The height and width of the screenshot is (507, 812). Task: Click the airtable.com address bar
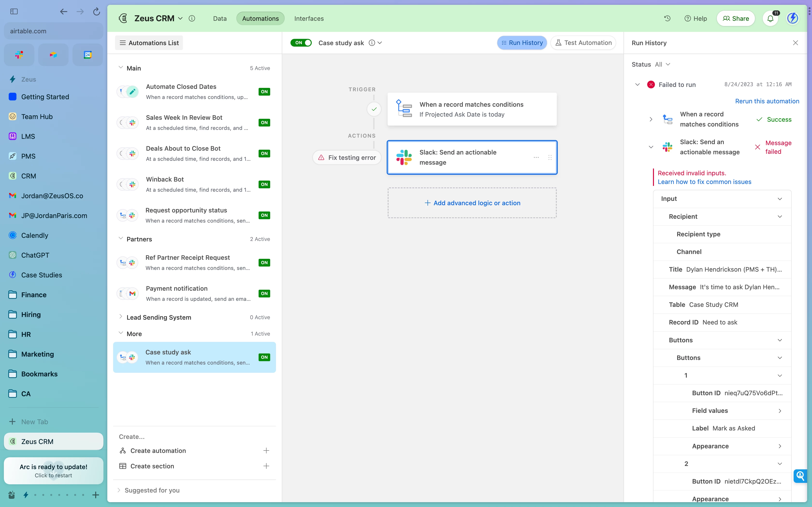click(54, 31)
